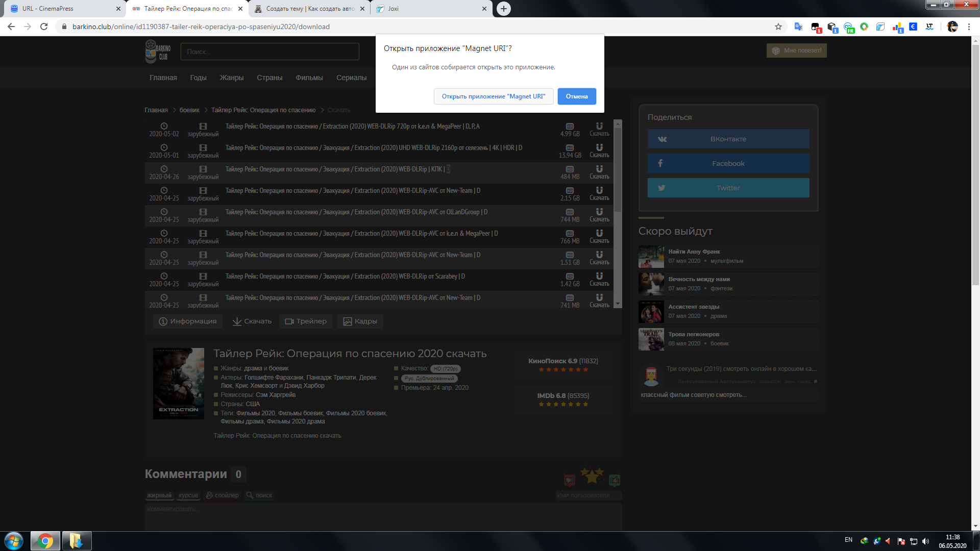The height and width of the screenshot is (551, 980).
Task: Switch to Создать тему tab
Action: 310,9
